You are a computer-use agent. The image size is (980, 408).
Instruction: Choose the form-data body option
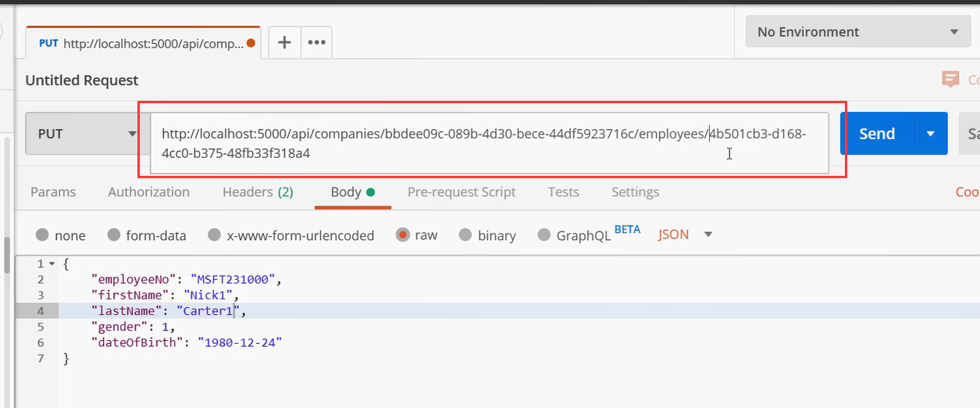coord(114,235)
